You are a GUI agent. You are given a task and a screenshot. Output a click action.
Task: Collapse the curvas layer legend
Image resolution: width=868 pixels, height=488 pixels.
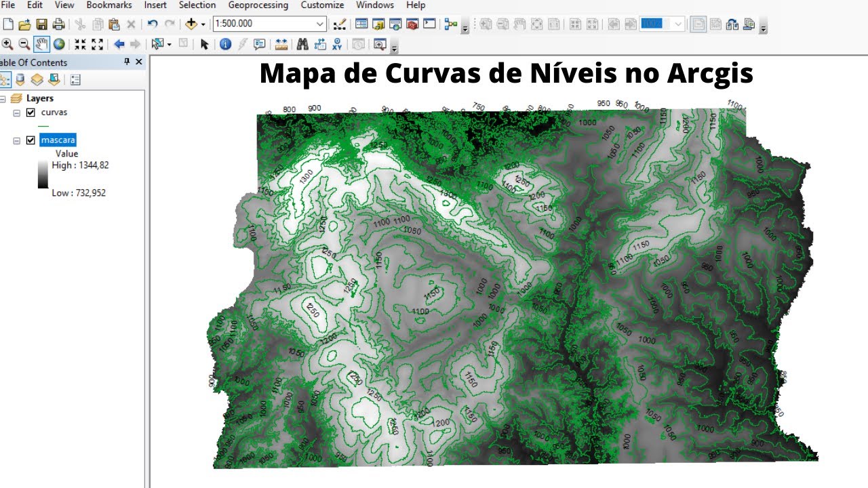17,113
